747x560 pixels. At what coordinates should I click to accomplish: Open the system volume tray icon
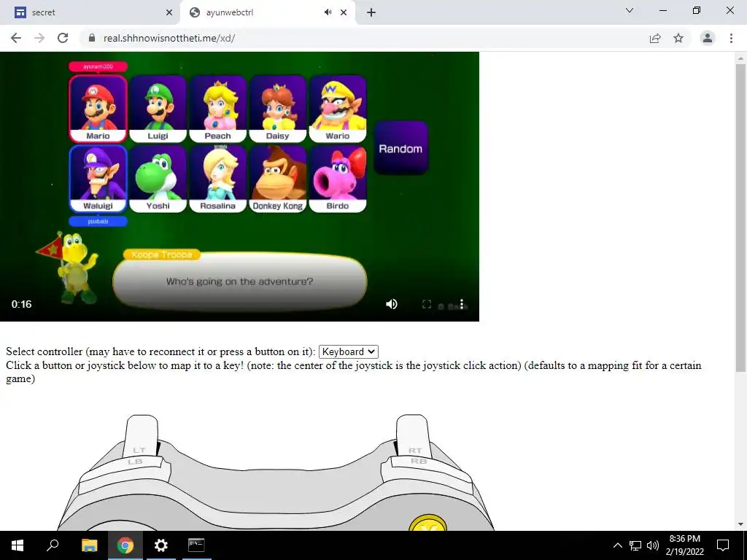click(653, 545)
